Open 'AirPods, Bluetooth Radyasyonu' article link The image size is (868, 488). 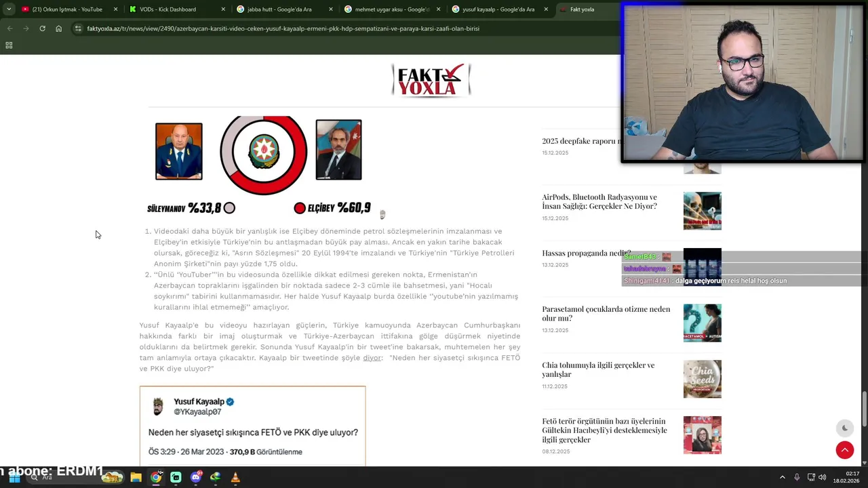click(x=599, y=201)
